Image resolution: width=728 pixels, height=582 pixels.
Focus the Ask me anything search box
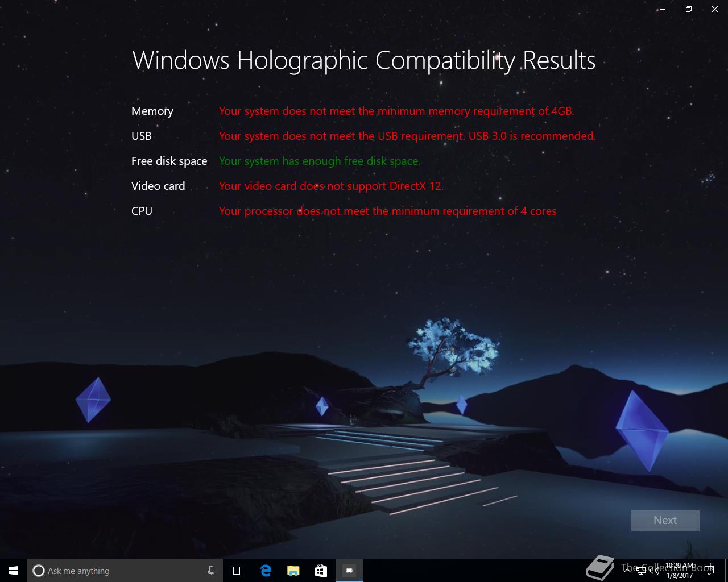pos(124,571)
